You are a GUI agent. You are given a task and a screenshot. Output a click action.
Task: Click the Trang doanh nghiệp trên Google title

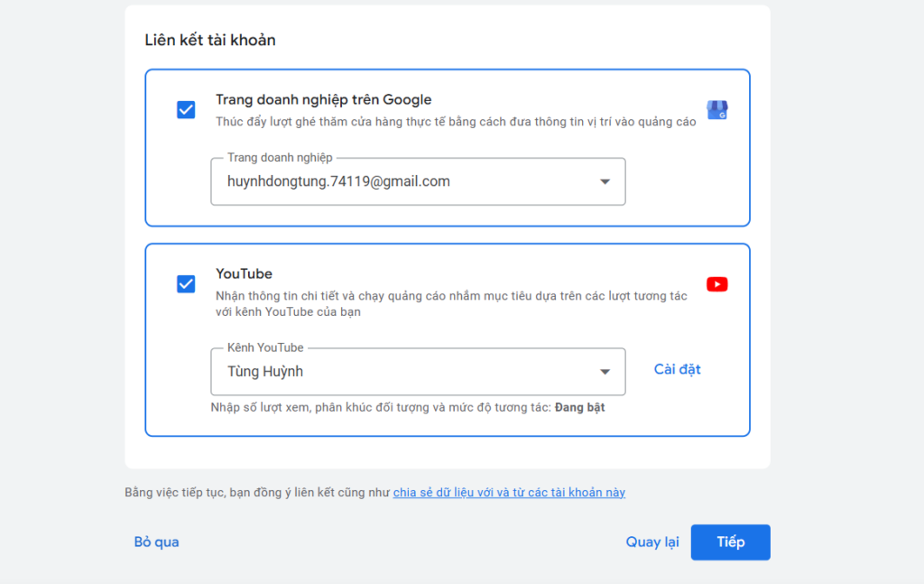coord(324,99)
